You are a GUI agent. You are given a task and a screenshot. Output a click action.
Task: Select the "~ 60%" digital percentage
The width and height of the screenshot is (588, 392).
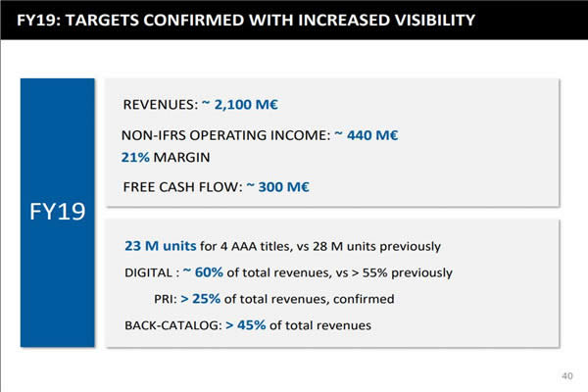click(216, 271)
